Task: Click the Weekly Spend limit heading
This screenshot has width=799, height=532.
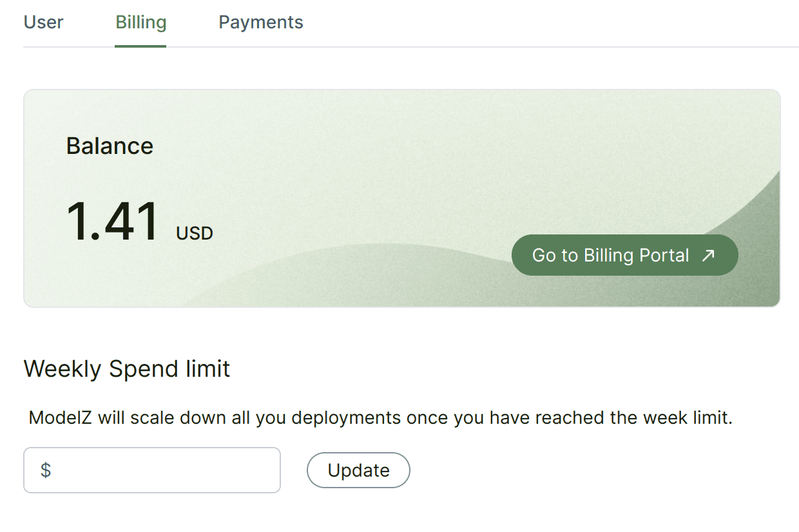Action: [x=127, y=369]
